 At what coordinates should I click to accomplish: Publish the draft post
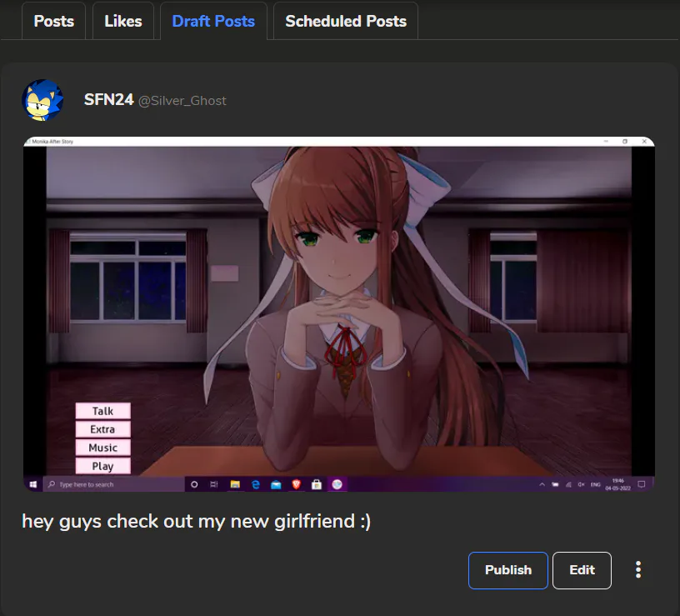[x=508, y=570]
